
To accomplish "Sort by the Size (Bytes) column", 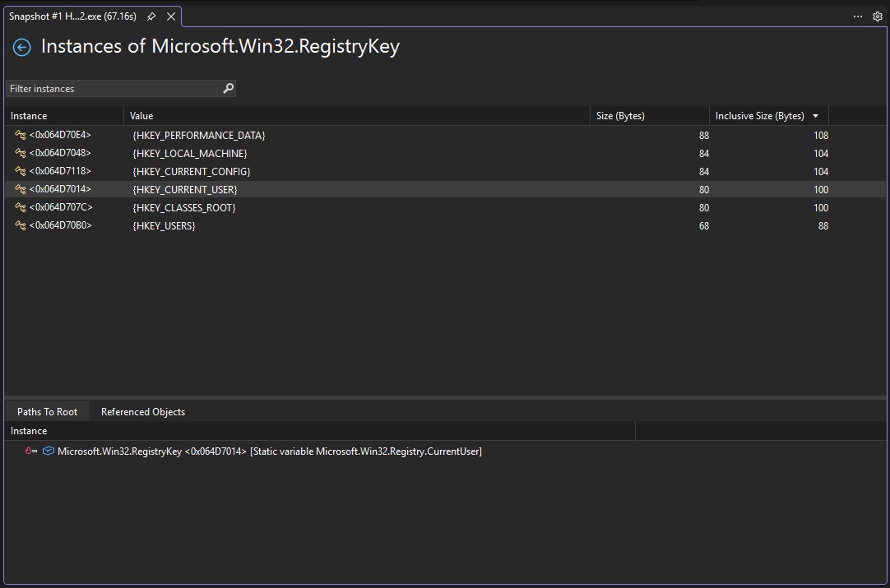I will tap(620, 115).
